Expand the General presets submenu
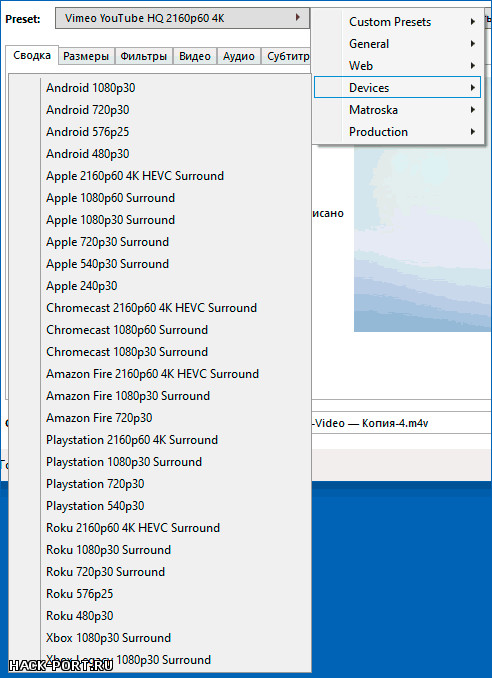 397,44
